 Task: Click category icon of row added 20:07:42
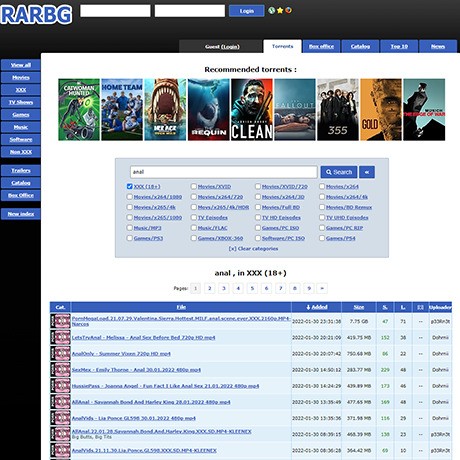pyautogui.click(x=60, y=353)
